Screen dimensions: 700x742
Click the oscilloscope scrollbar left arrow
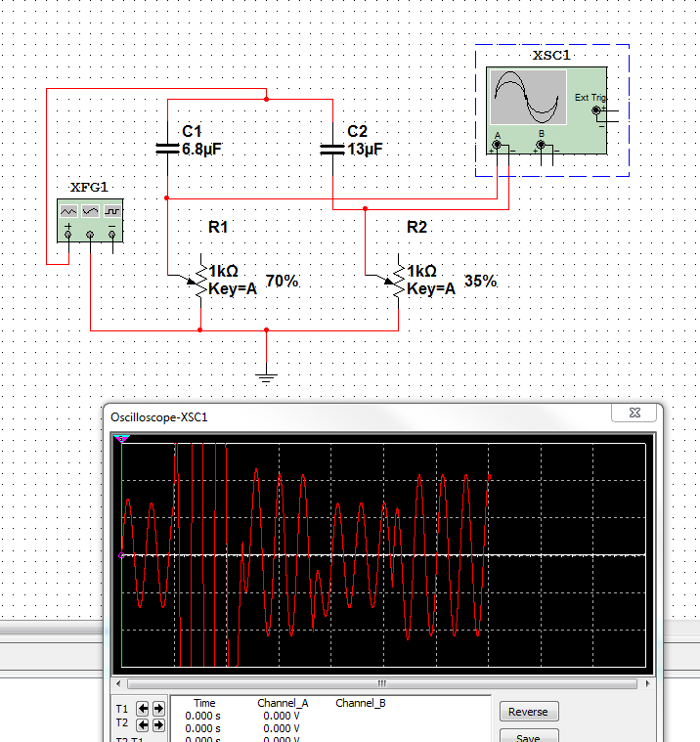(118, 683)
